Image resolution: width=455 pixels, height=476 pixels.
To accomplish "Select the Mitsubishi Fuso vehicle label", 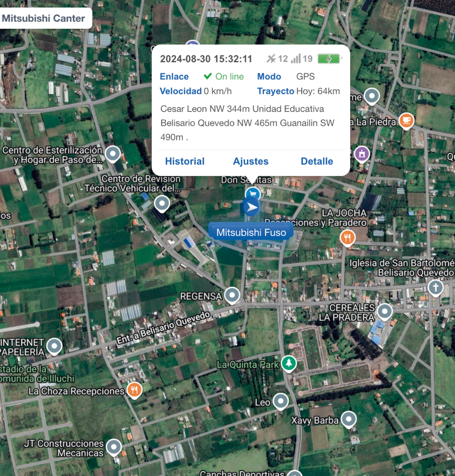I will [251, 232].
